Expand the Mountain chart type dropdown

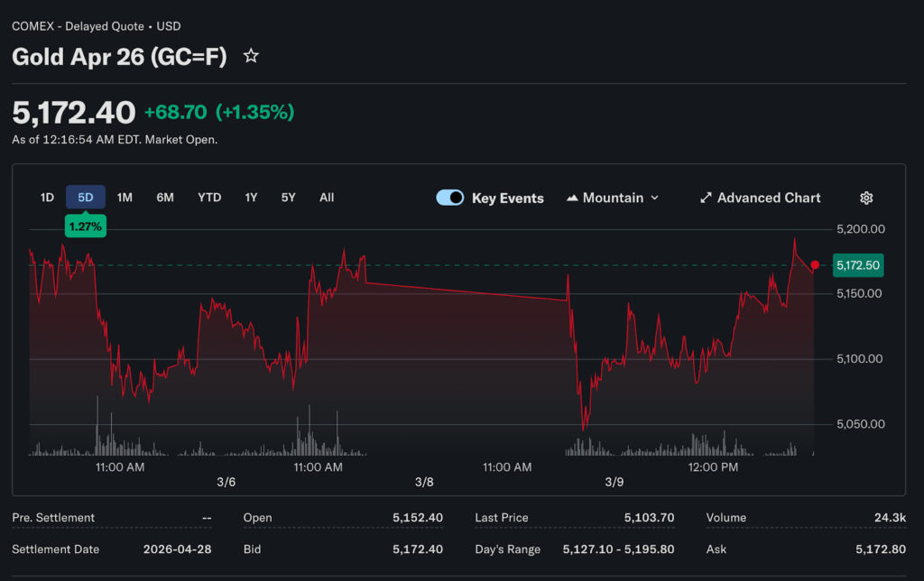[x=654, y=198]
